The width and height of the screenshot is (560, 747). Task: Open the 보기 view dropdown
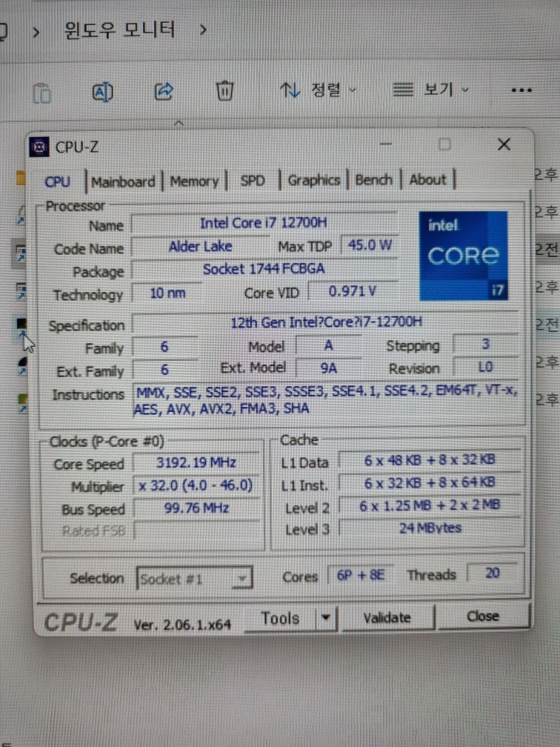[431, 90]
